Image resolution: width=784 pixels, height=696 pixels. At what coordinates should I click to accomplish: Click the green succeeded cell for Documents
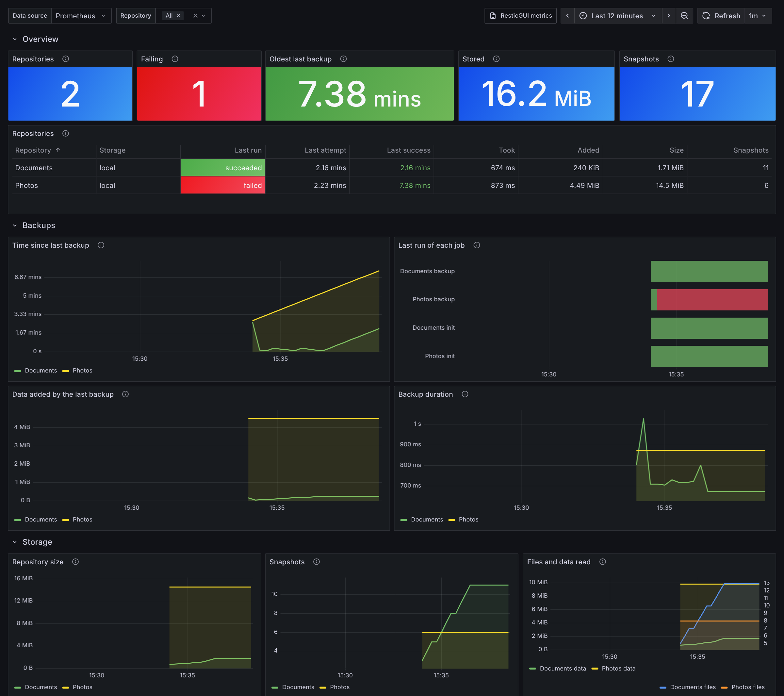[x=223, y=168]
